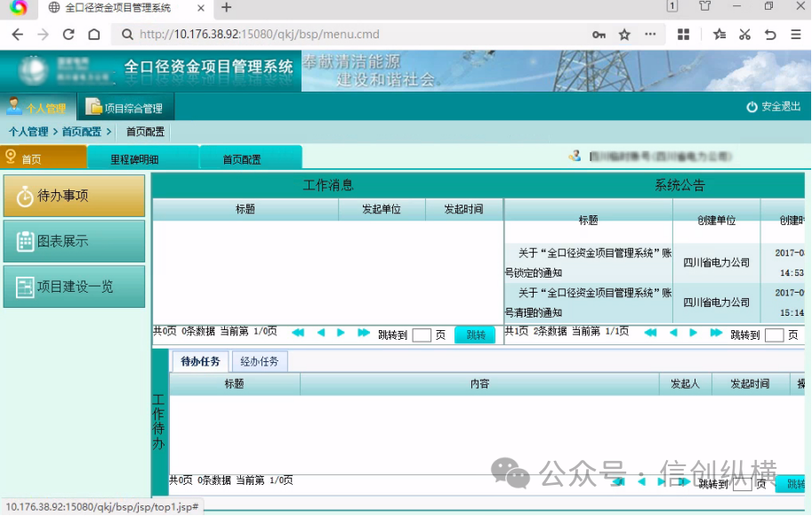This screenshot has width=812, height=516.
Task: Click the folder icon beside 项目综合管理
Action: 92,106
